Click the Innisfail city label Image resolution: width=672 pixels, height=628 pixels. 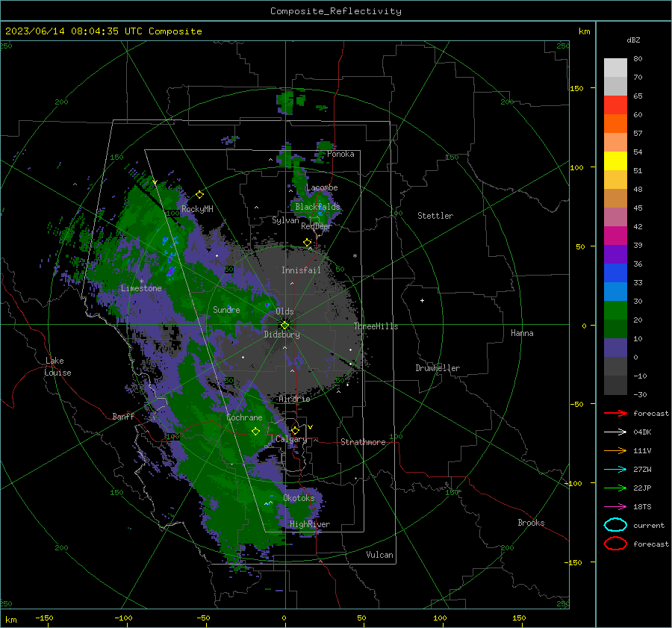pyautogui.click(x=301, y=270)
